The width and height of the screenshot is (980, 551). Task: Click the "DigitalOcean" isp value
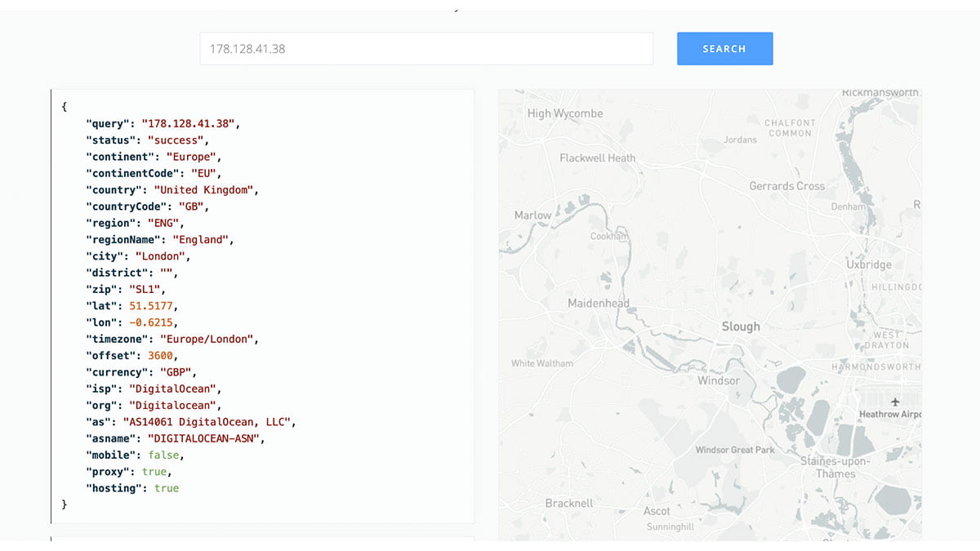pyautogui.click(x=172, y=389)
